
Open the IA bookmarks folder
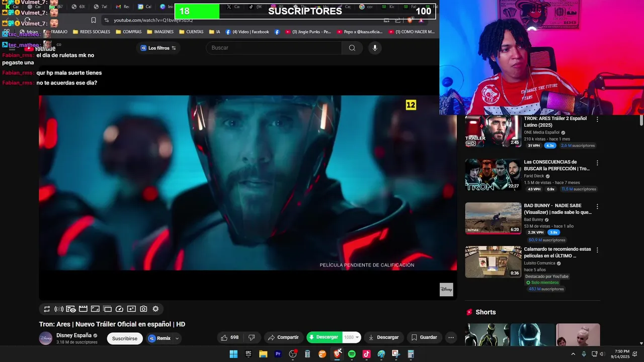coord(214,32)
